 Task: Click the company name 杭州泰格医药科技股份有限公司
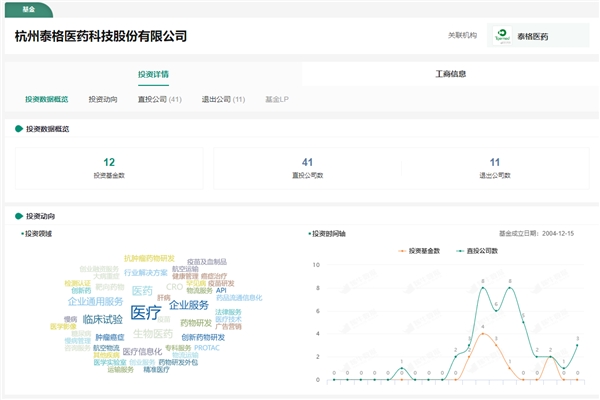coord(101,36)
